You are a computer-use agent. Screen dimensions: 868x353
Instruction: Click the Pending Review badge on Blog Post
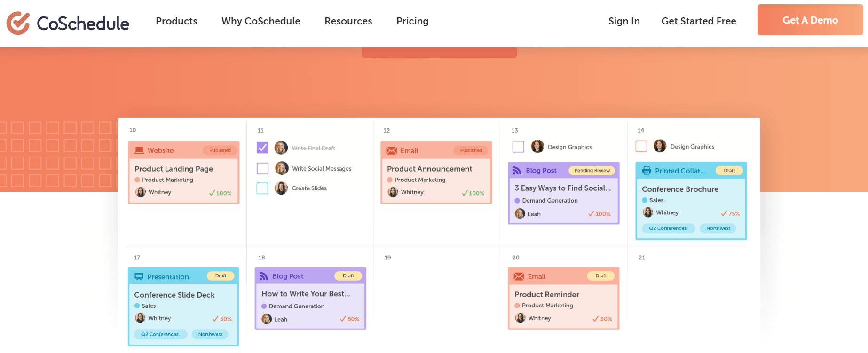pos(592,171)
